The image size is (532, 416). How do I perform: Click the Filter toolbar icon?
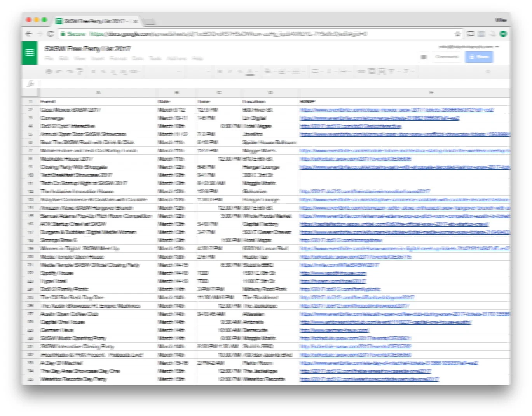392,72
